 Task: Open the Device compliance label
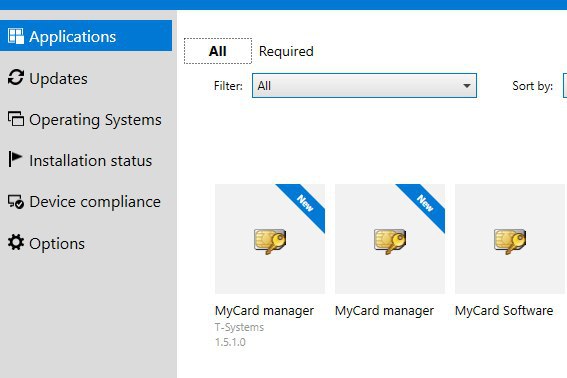click(95, 202)
